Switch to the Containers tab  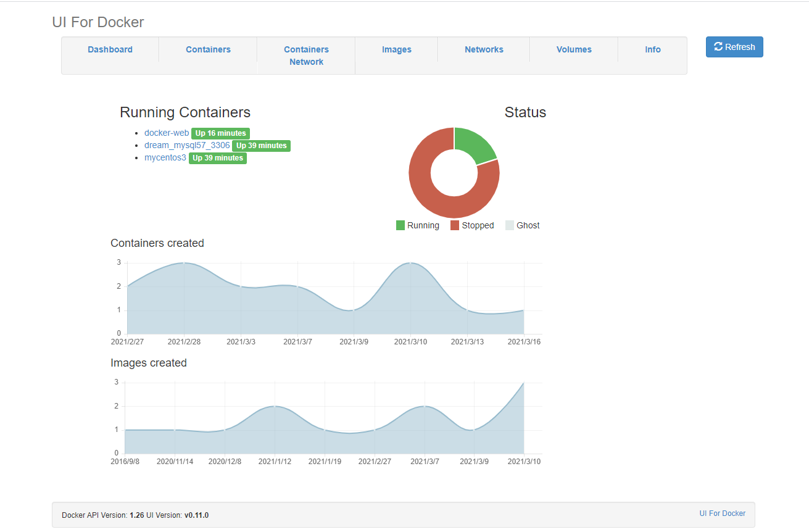[208, 49]
